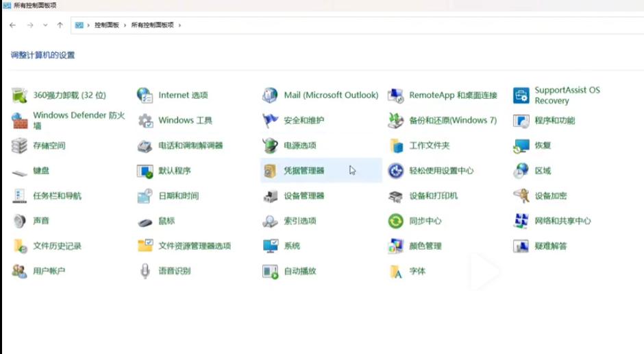
Task: Open the 安全和维护 flag icon
Action: point(270,121)
